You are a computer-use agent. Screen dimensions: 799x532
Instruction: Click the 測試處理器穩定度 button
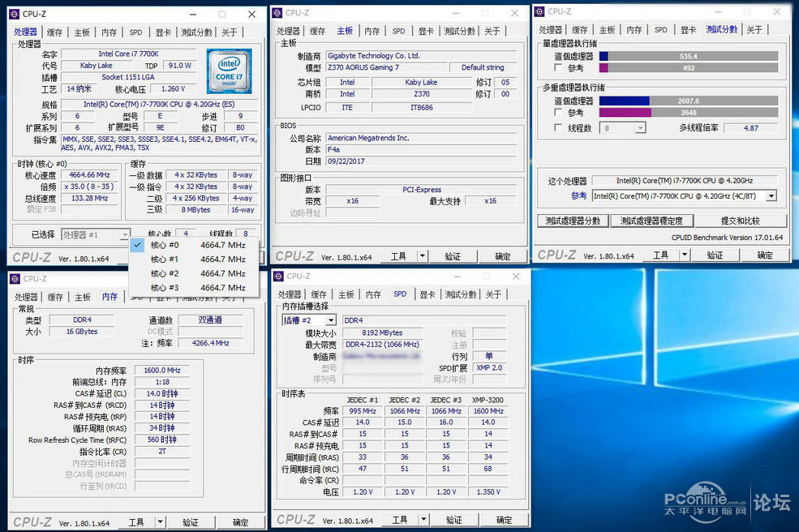651,221
